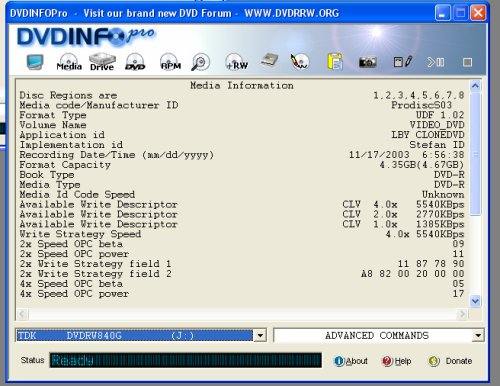Image resolution: width=500 pixels, height=386 pixels.
Task: Click the yellow clipboard copy icon
Action: coord(335,62)
